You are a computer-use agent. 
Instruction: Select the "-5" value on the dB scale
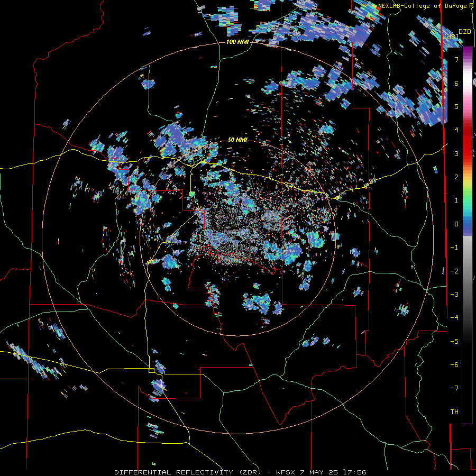point(454,342)
